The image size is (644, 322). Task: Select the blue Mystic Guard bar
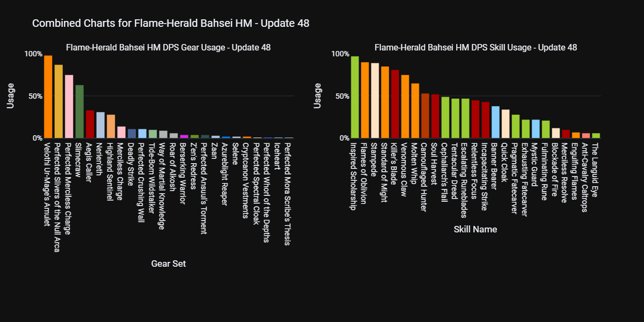[x=536, y=129]
